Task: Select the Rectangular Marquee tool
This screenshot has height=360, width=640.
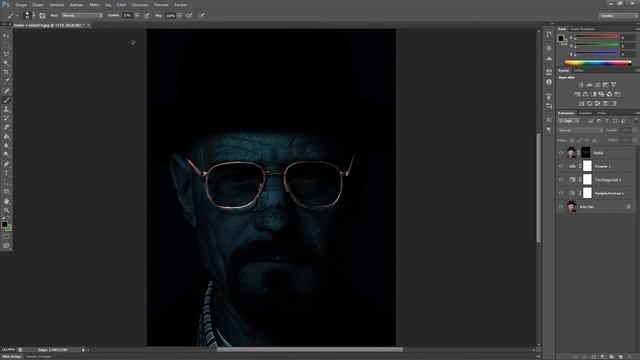Action: (x=6, y=45)
